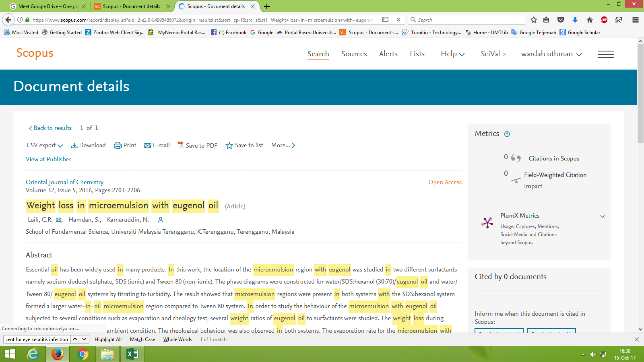Click the Metrics help question icon
This screenshot has height=362, width=644.
(x=507, y=134)
